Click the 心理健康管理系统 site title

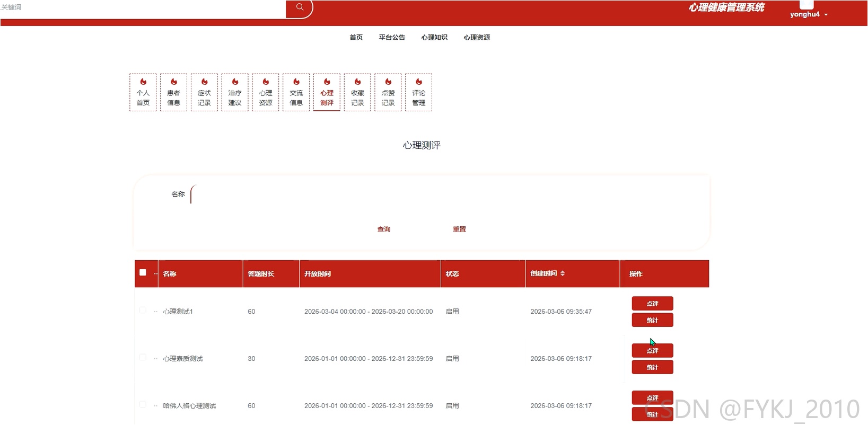[x=726, y=7]
